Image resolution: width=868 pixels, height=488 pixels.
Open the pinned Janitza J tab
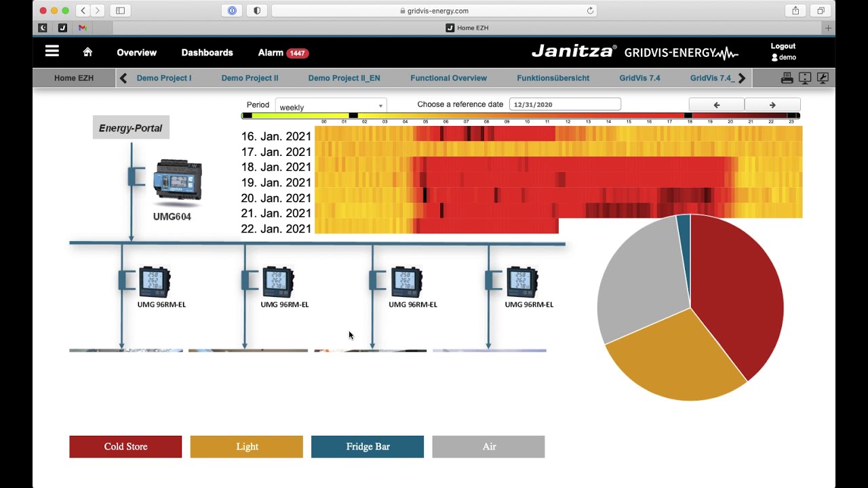tap(62, 28)
